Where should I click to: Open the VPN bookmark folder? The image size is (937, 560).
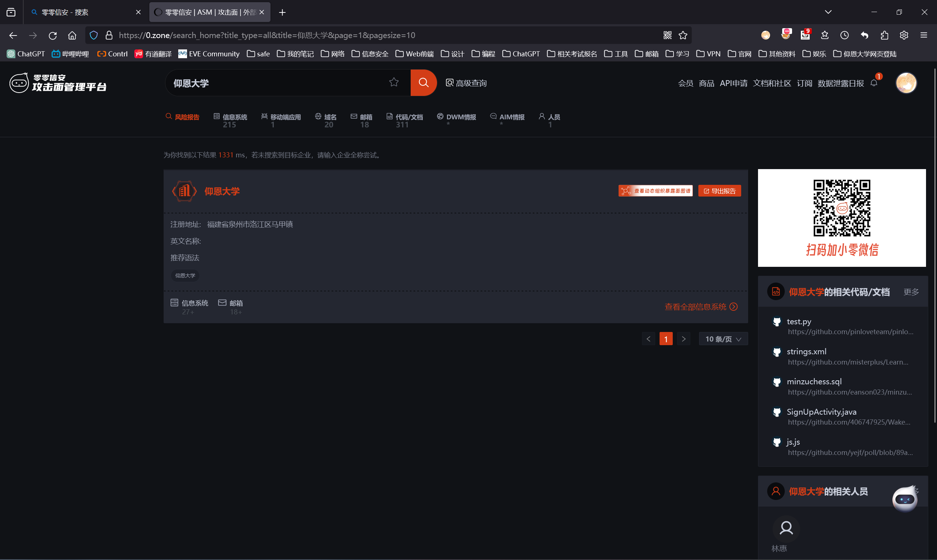coord(708,54)
